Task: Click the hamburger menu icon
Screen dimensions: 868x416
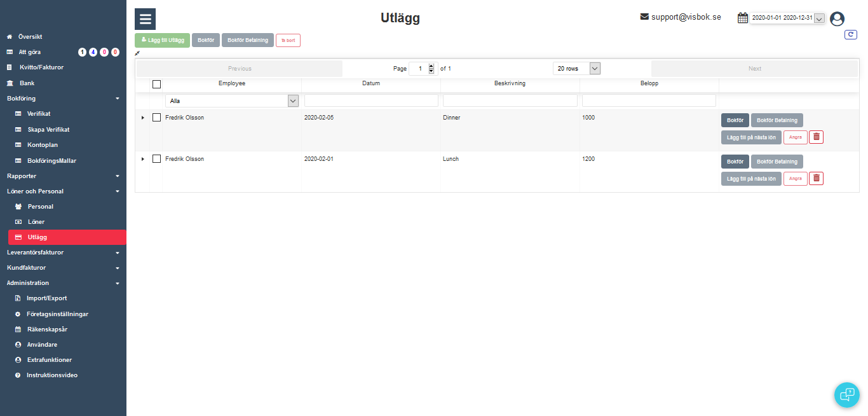Action: (145, 19)
